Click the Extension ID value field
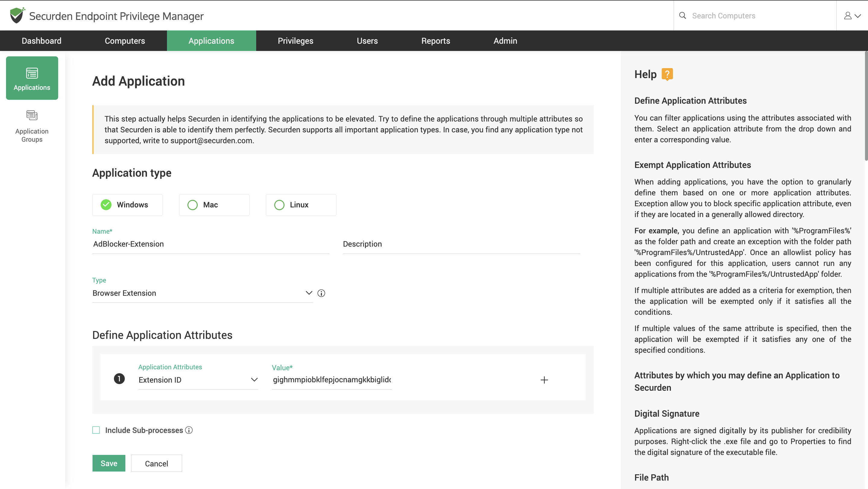 tap(332, 380)
